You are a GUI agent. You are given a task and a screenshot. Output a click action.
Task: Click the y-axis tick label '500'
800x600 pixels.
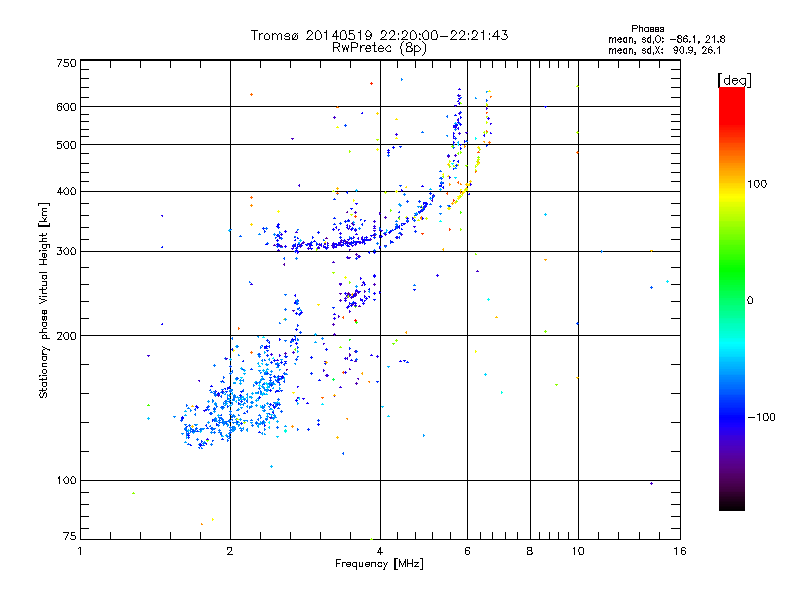click(67, 145)
